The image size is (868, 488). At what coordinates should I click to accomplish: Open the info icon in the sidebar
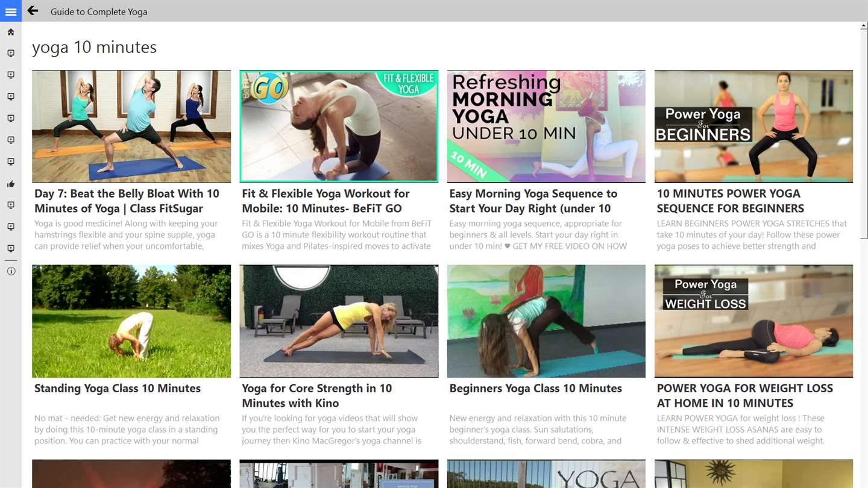click(11, 271)
